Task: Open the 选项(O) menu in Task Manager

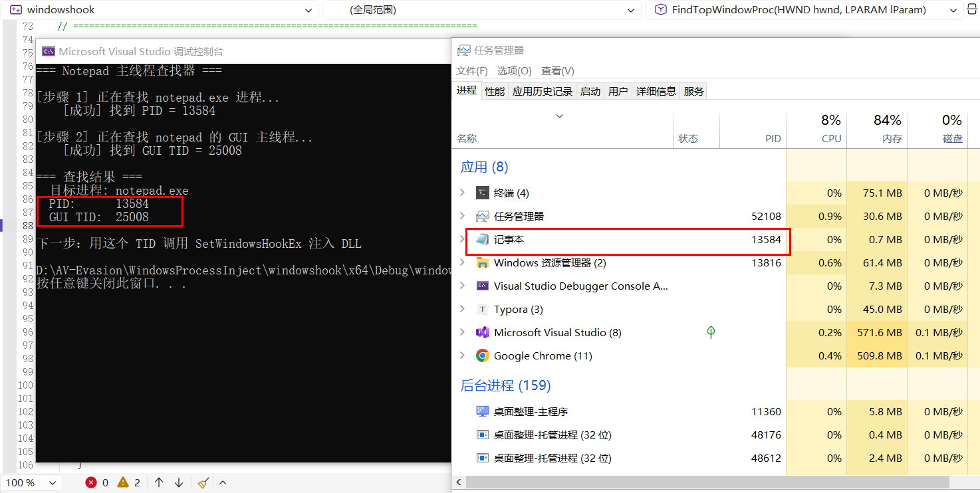Action: coord(515,70)
